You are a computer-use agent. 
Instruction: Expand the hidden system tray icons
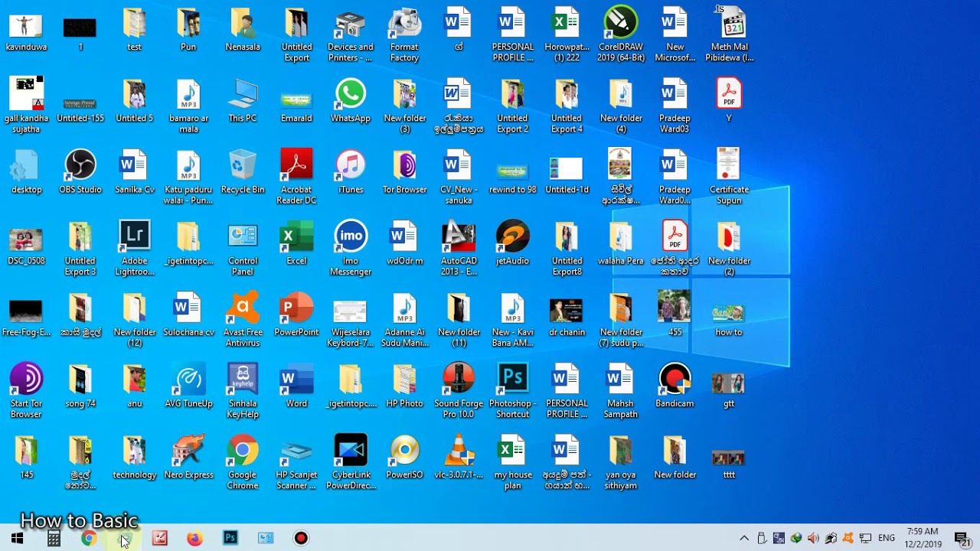pos(743,538)
